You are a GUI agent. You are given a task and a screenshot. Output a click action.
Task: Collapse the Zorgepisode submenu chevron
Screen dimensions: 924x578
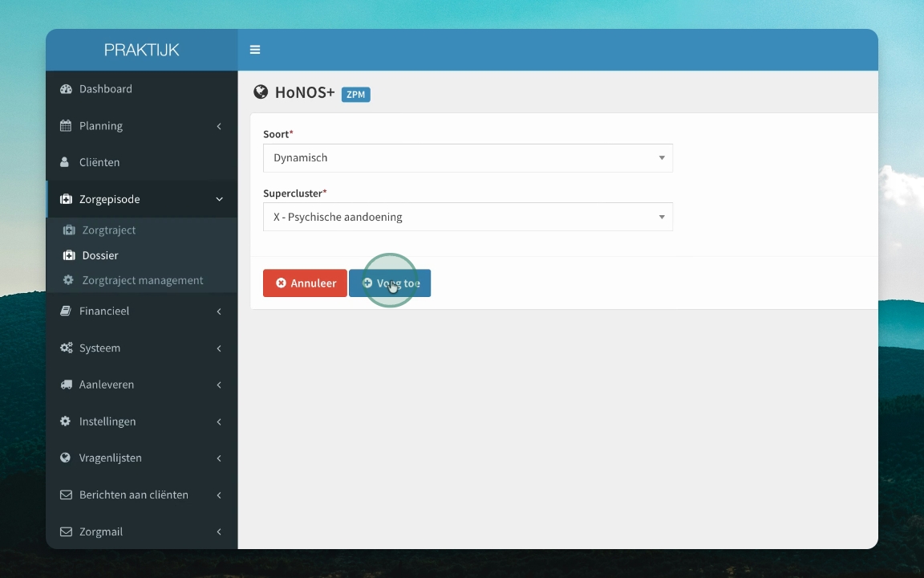point(219,199)
